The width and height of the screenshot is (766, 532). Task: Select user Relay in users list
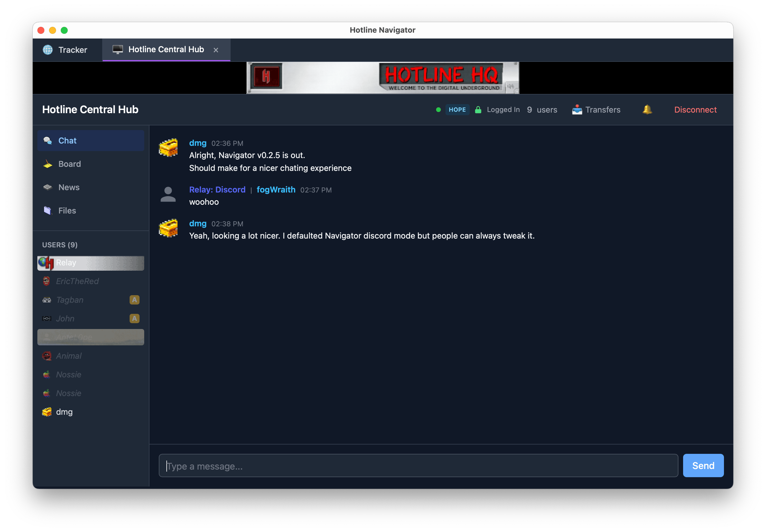point(91,263)
